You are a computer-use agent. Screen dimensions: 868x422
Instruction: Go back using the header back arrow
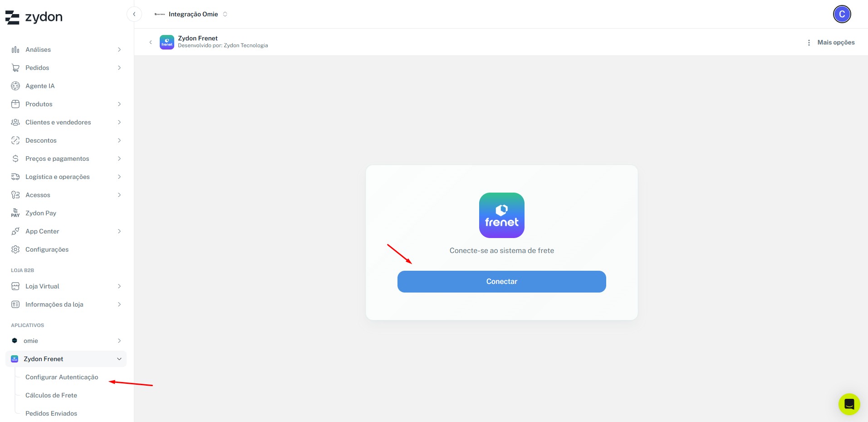151,42
